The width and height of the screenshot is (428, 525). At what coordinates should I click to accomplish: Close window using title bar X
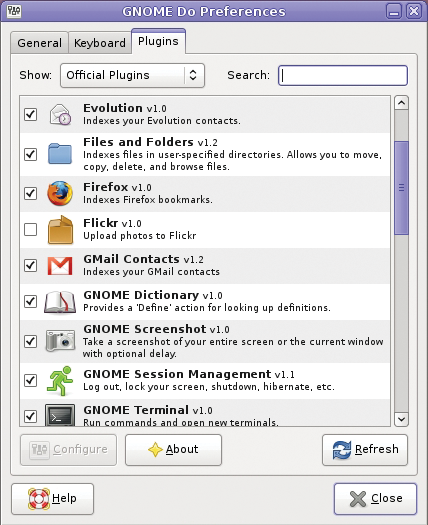tap(414, 11)
